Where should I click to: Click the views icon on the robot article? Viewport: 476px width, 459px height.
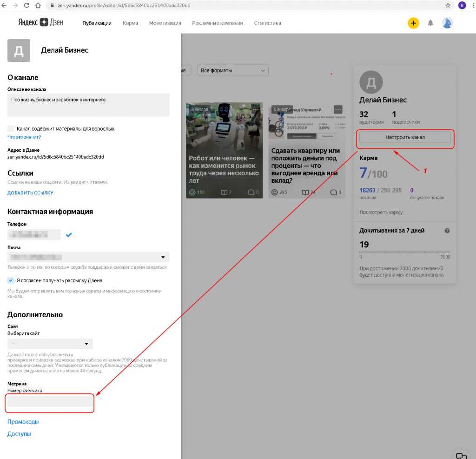click(x=192, y=192)
